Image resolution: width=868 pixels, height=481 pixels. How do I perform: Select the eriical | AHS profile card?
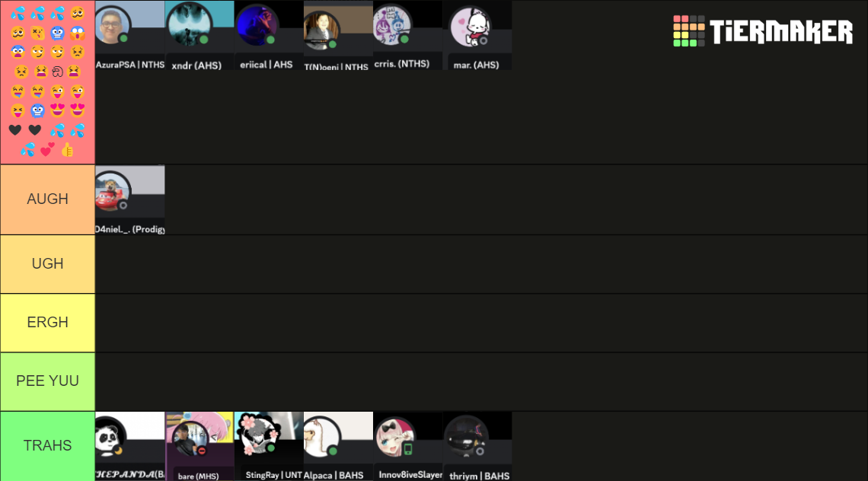pos(269,36)
